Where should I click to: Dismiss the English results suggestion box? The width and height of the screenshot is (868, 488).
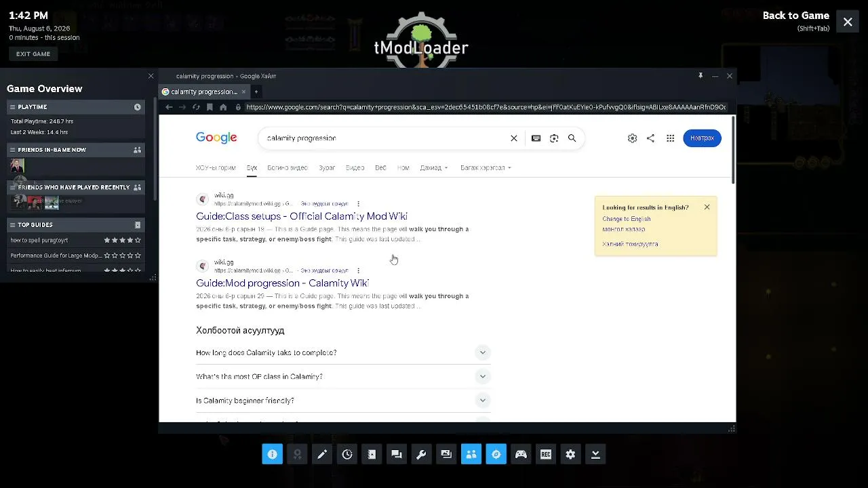(x=707, y=207)
